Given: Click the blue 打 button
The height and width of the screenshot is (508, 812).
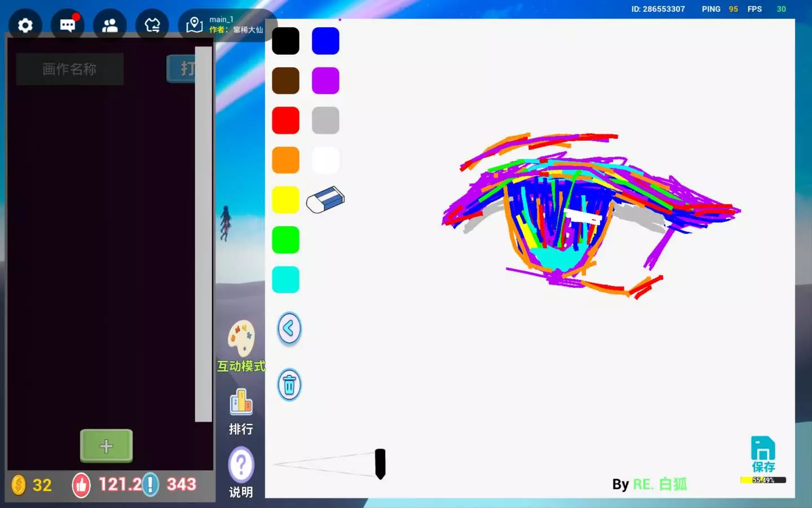Looking at the screenshot, I should [182, 69].
